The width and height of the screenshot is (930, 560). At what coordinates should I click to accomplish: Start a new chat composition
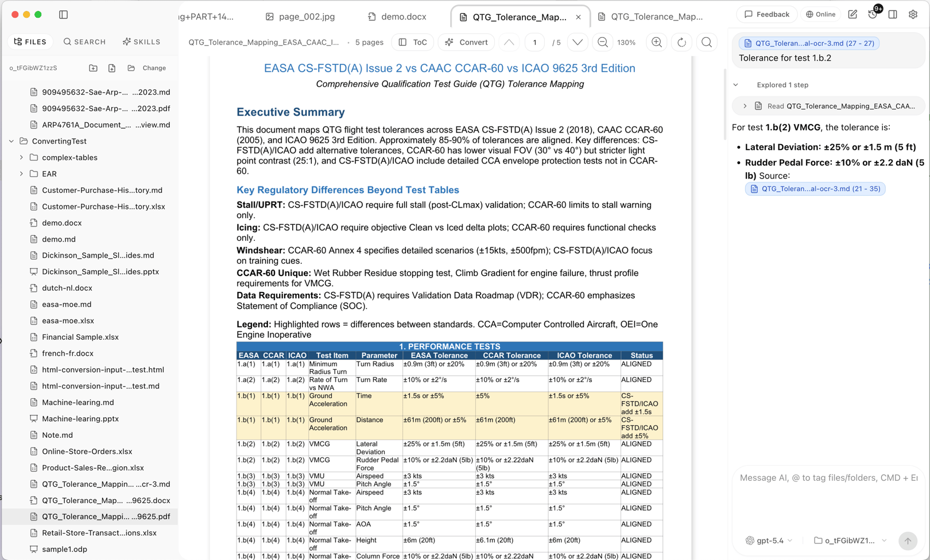point(852,14)
